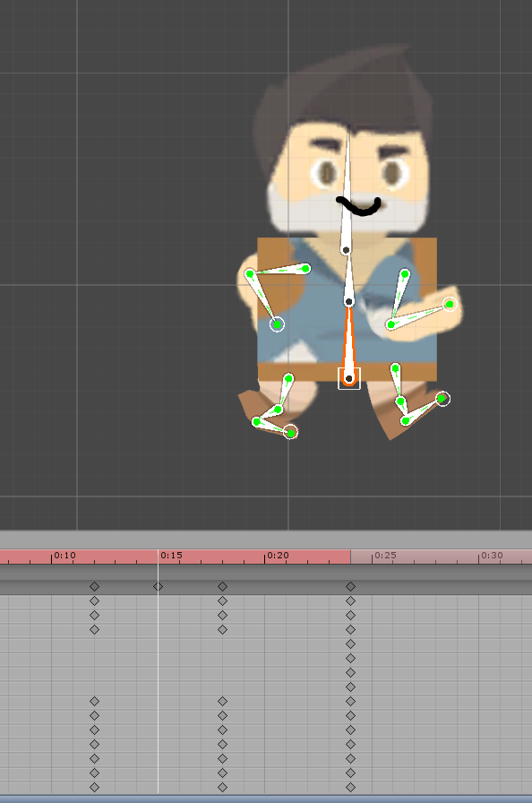Click the 0:15 label beside the playhead
This screenshot has height=803, width=532.
pyautogui.click(x=171, y=556)
